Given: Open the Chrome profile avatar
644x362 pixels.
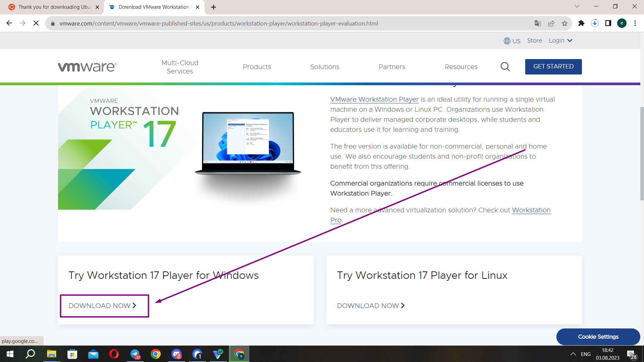Looking at the screenshot, I should coord(622,23).
